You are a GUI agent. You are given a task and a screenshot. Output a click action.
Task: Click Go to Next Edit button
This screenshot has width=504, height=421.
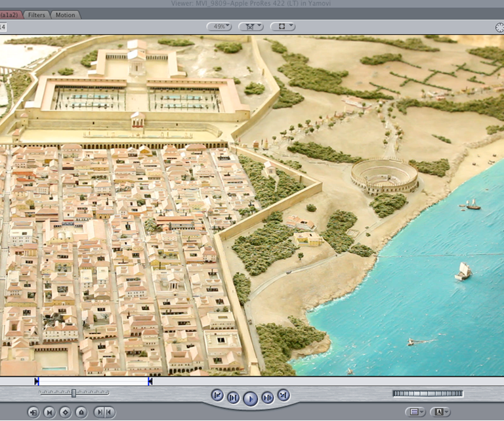point(283,395)
